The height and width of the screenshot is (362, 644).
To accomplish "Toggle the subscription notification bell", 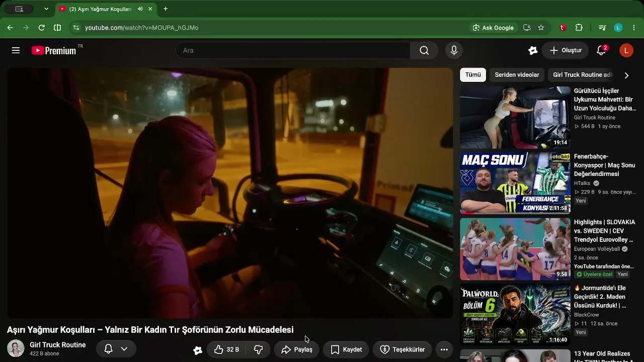I will pyautogui.click(x=108, y=349).
